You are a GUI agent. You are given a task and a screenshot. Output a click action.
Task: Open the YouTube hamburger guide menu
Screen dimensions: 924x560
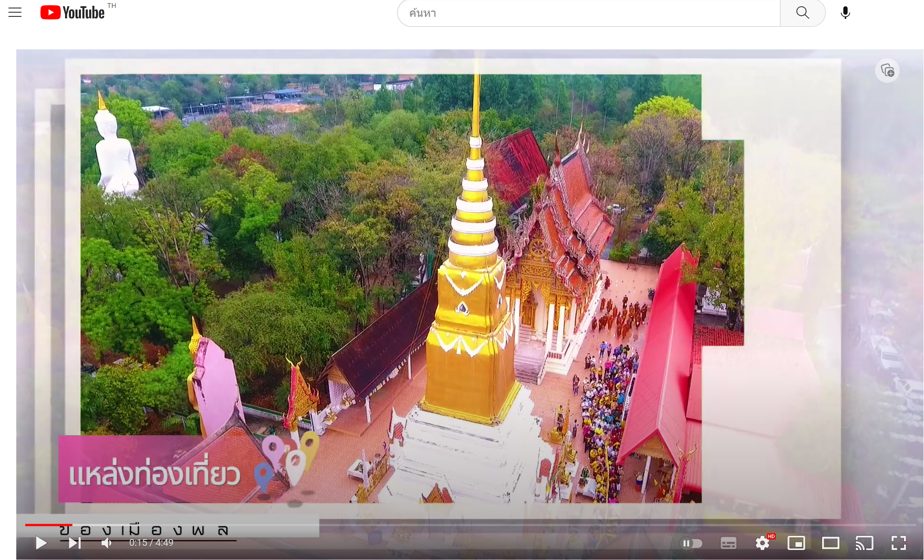(15, 13)
